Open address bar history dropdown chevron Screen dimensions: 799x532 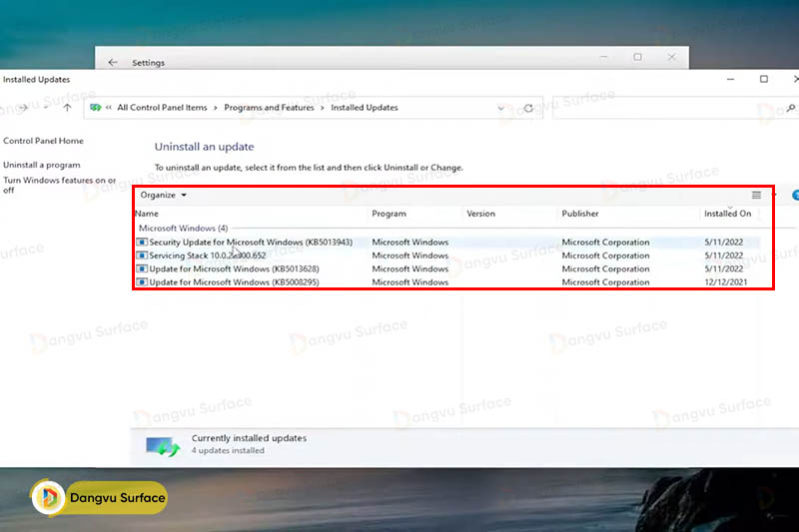click(x=501, y=108)
